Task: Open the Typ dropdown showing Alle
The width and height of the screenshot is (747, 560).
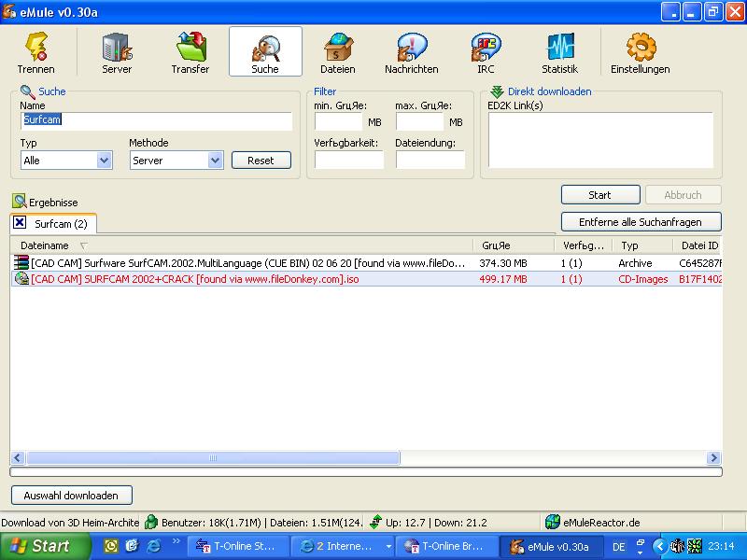Action: pyautogui.click(x=104, y=161)
